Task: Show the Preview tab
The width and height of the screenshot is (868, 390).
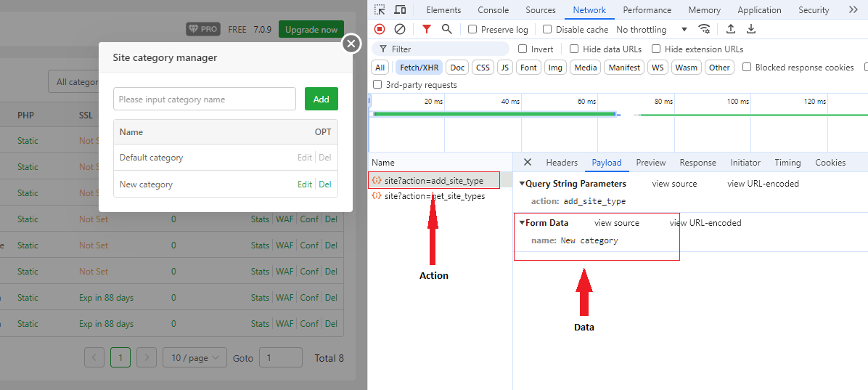Action: point(650,162)
